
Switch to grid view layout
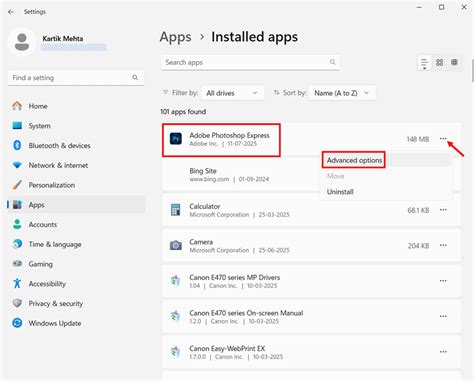439,62
